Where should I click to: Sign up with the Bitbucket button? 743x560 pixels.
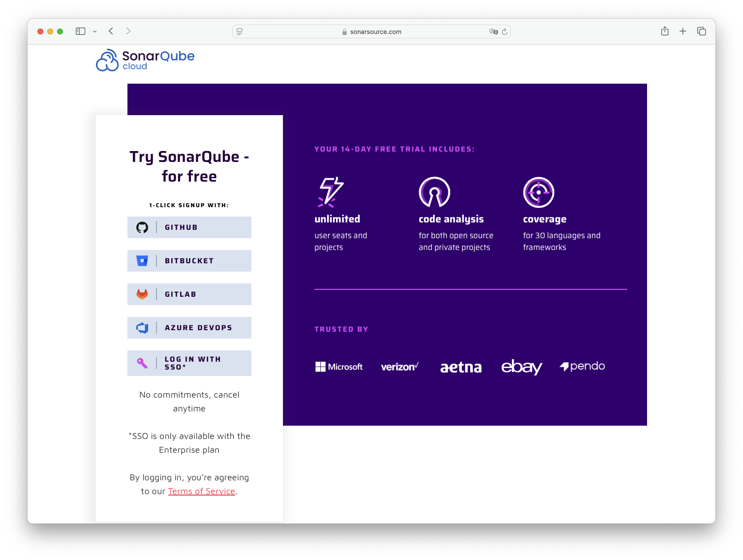pyautogui.click(x=189, y=261)
